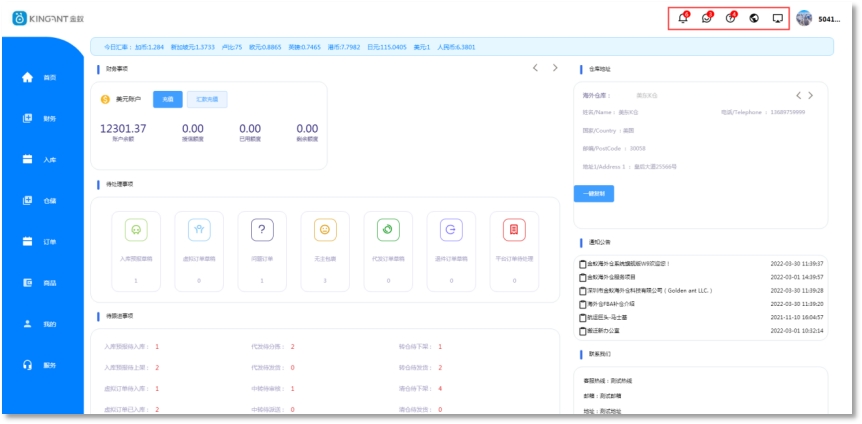
Task: Click the blue 充值 button
Action: point(167,99)
